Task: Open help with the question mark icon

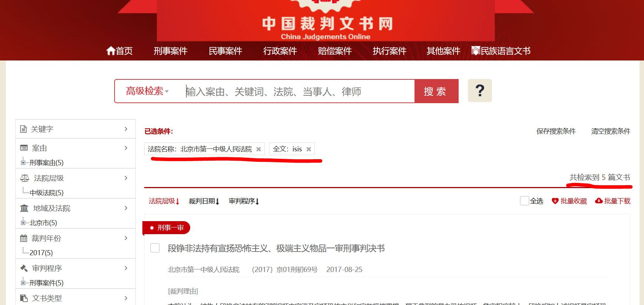Action: coord(480,91)
